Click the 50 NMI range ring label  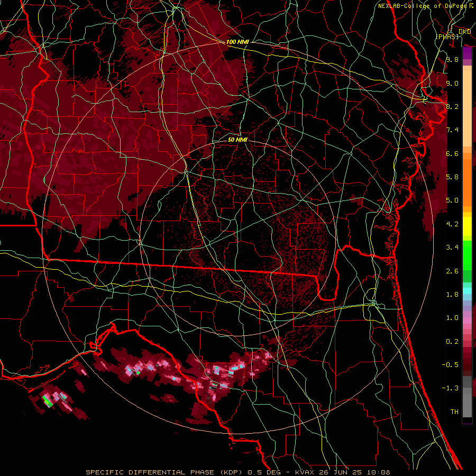click(237, 140)
